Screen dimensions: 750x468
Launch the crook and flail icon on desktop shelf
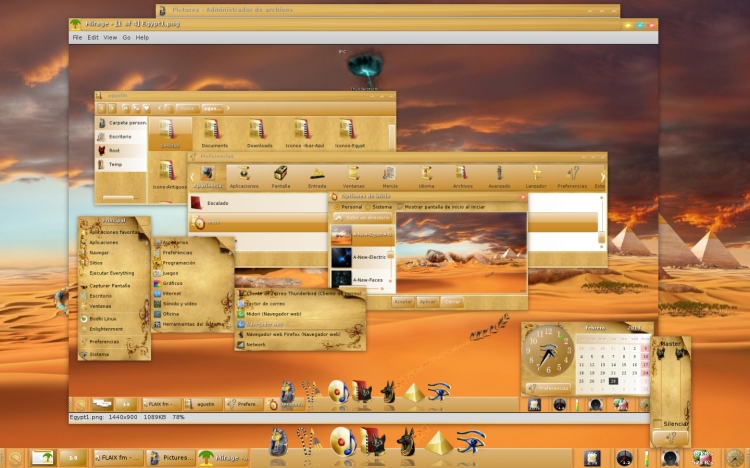point(308,442)
